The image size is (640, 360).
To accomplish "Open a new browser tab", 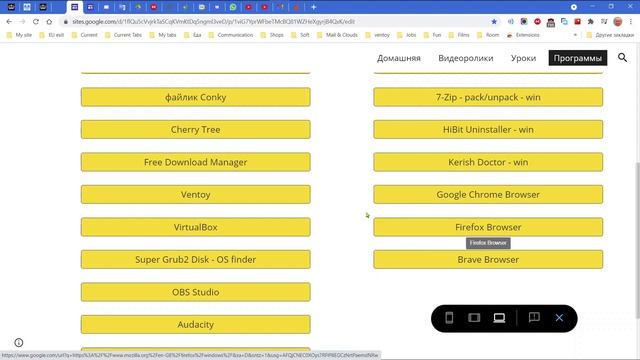I will 313,7.
